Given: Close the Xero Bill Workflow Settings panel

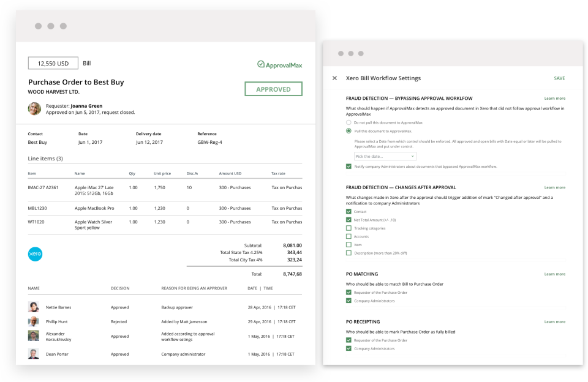Looking at the screenshot, I should coord(336,78).
